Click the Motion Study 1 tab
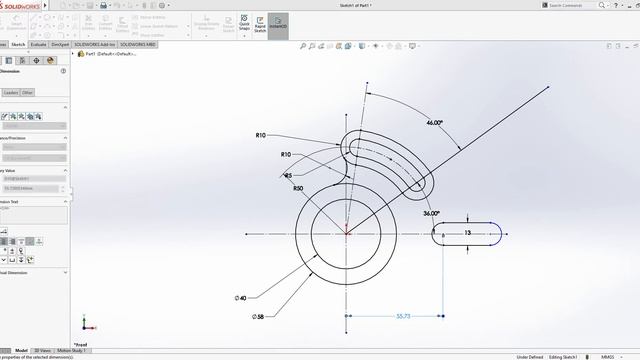Viewport: 640px width, 360px height. pos(71,351)
